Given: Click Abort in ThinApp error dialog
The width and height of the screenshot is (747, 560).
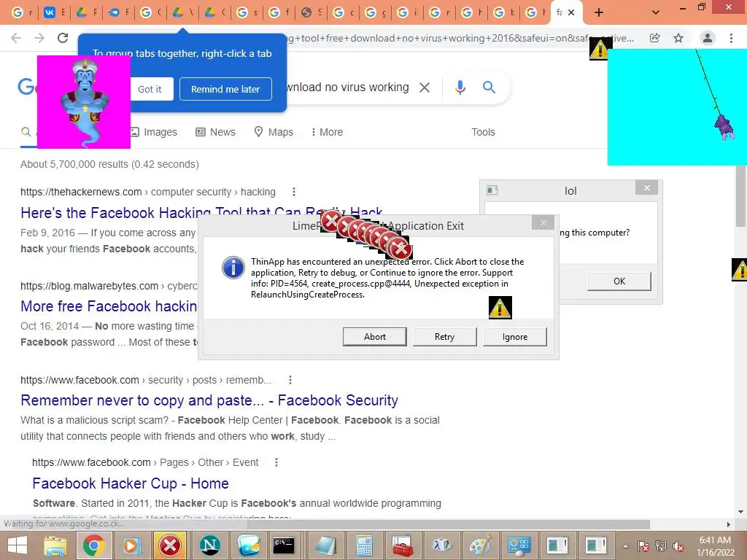Looking at the screenshot, I should [x=375, y=337].
